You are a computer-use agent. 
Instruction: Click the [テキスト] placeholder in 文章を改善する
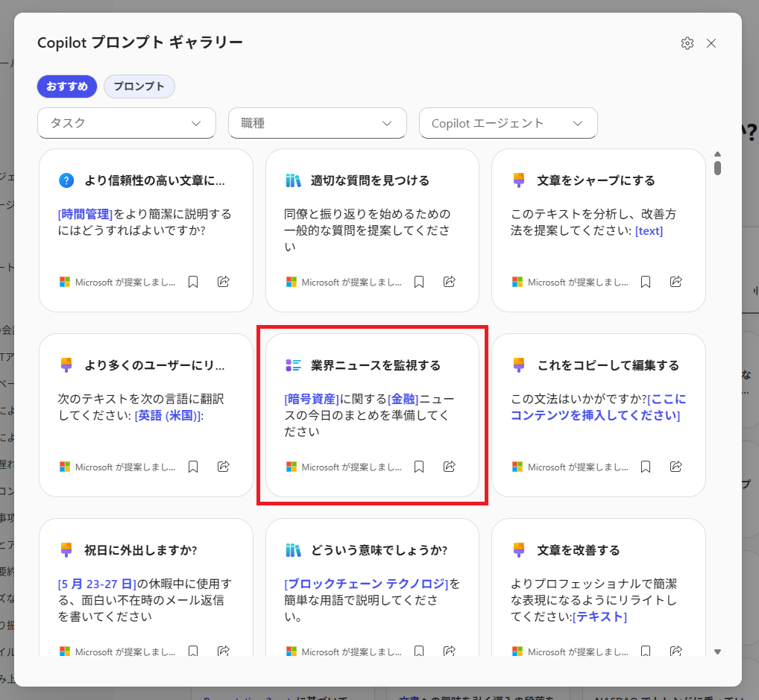pos(599,617)
